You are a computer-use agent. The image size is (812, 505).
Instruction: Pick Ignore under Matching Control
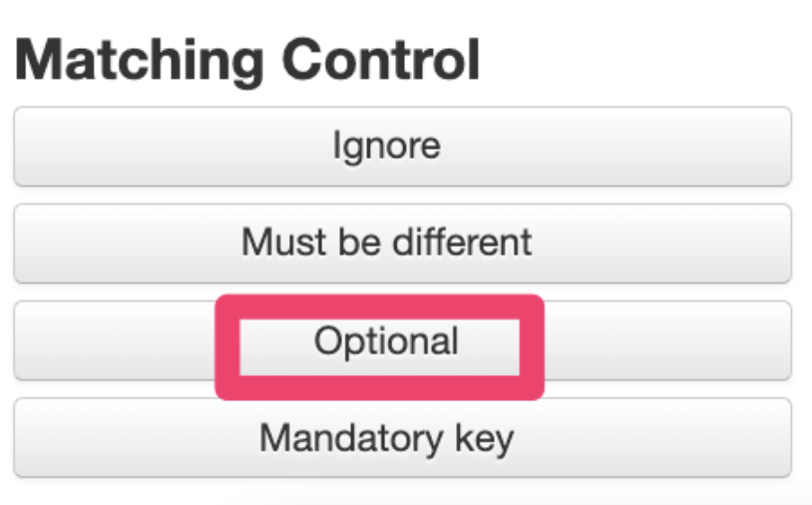(x=402, y=146)
